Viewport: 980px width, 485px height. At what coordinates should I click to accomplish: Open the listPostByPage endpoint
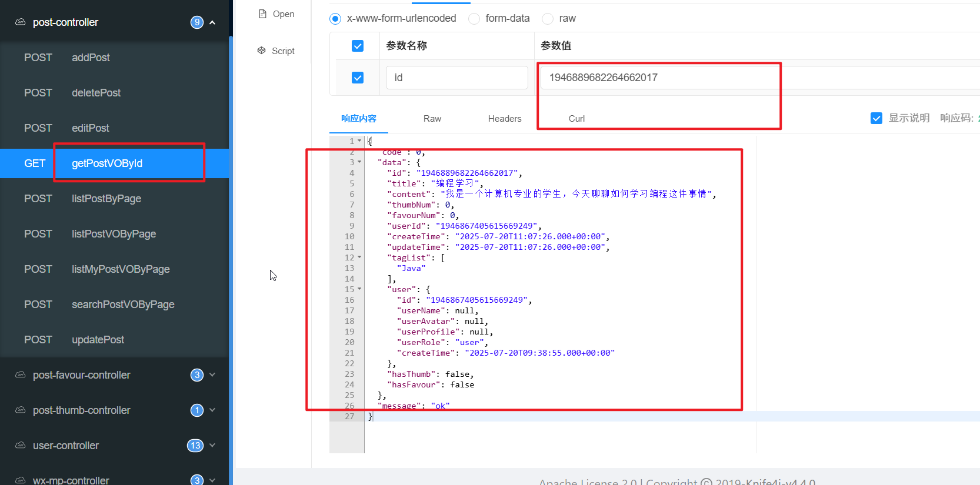click(106, 199)
